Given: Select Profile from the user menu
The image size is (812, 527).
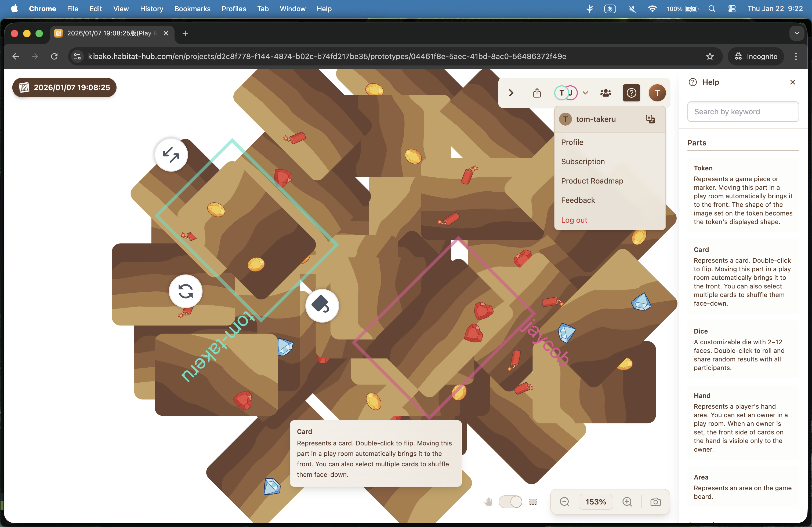Looking at the screenshot, I should (572, 142).
